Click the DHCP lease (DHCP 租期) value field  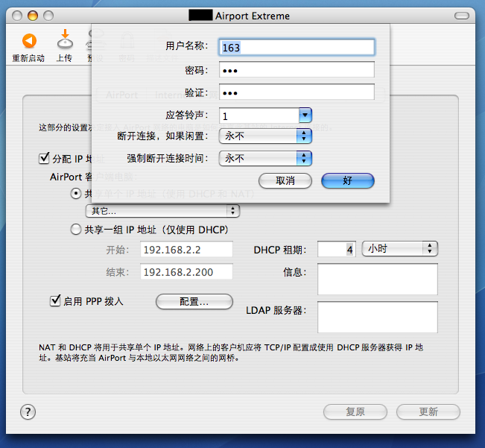[x=337, y=249]
